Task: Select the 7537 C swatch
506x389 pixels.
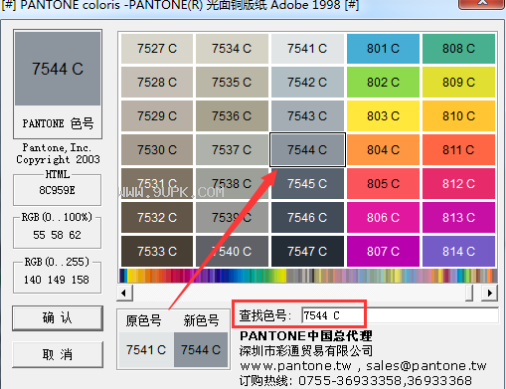Action: 232,150
